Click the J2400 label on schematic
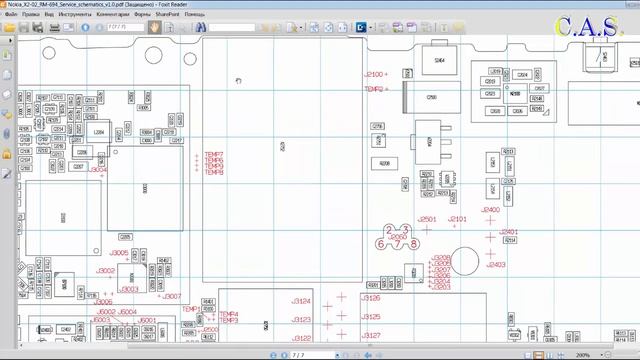This screenshot has width=640, height=360. (490, 210)
